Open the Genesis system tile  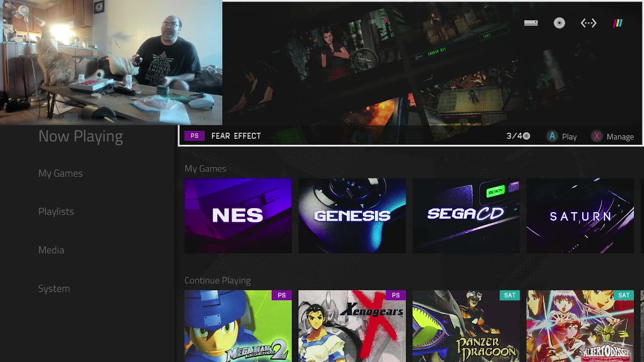(x=352, y=216)
